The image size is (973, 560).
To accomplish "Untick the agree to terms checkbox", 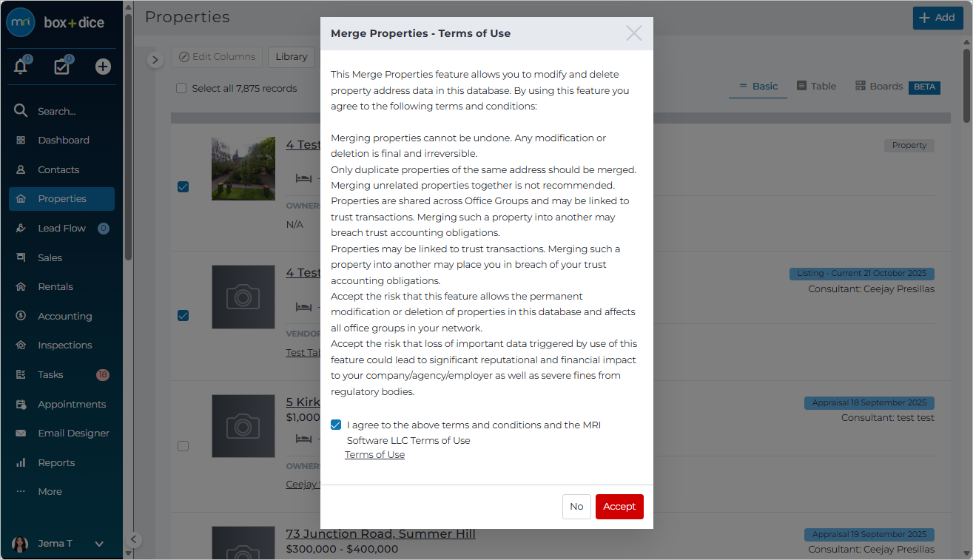I will tap(337, 425).
